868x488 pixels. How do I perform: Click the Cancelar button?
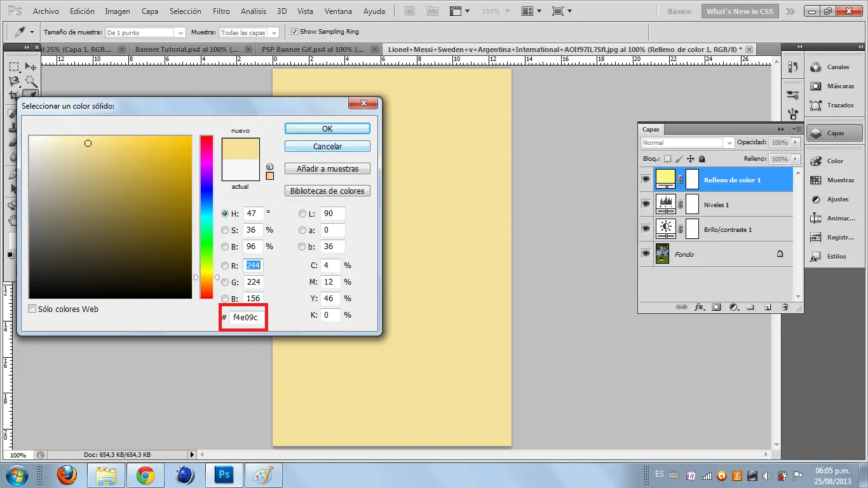pos(327,146)
